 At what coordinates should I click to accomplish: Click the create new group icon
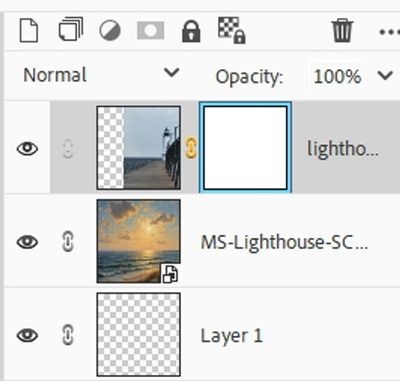click(x=71, y=30)
